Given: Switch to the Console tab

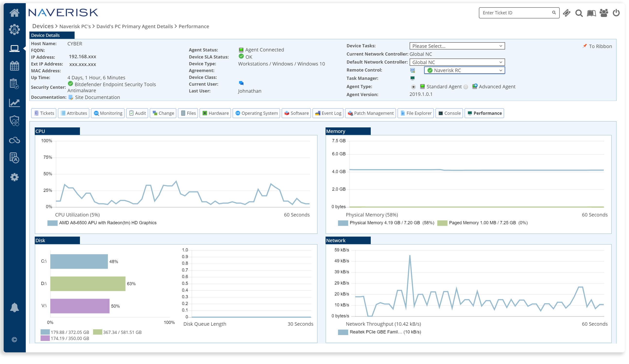Looking at the screenshot, I should click(449, 113).
